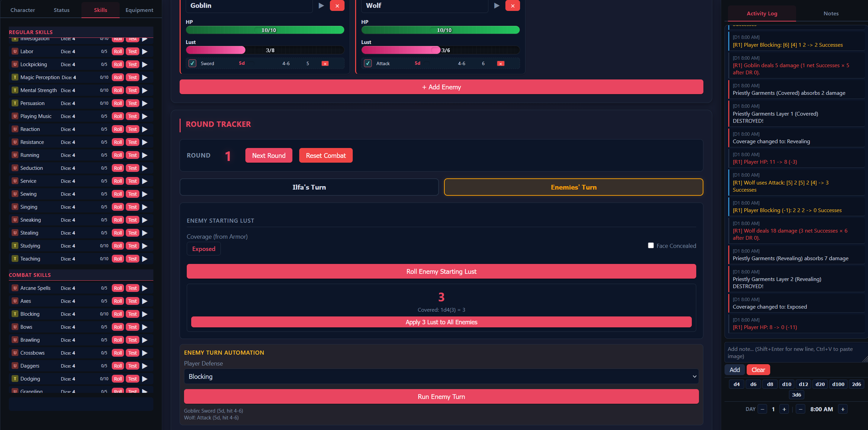Click the Goblin Lust bar
Image resolution: width=868 pixels, height=430 pixels.
265,50
